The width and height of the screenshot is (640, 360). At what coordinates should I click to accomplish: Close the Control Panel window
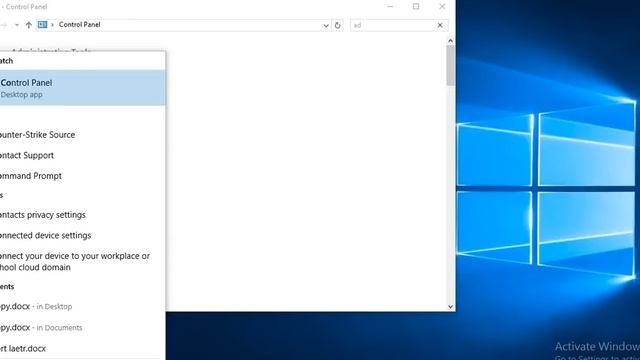tap(442, 6)
